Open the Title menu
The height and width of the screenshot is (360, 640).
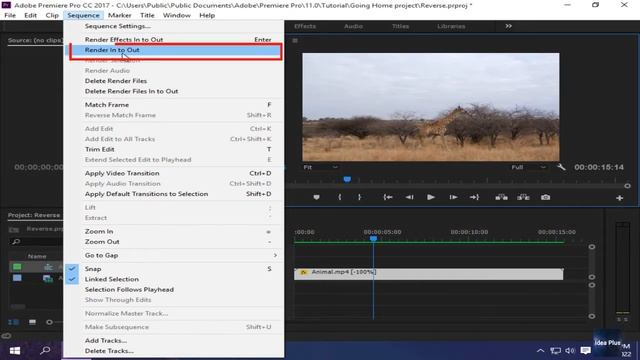point(147,15)
